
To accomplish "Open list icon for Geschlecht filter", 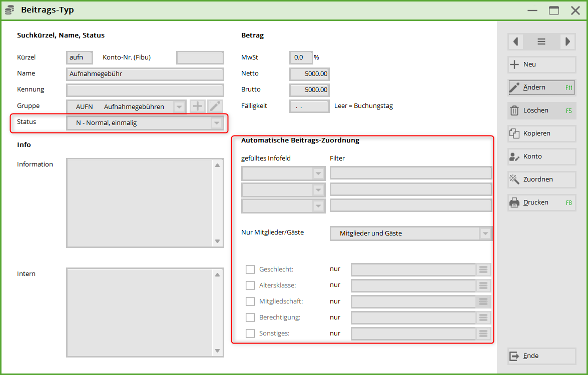I will [483, 270].
